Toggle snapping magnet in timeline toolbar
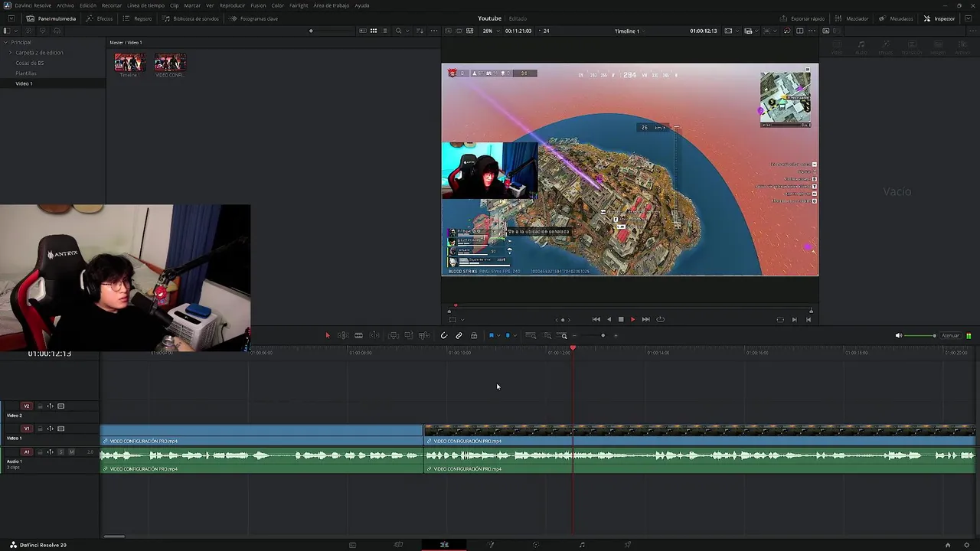980x551 pixels. coord(443,335)
